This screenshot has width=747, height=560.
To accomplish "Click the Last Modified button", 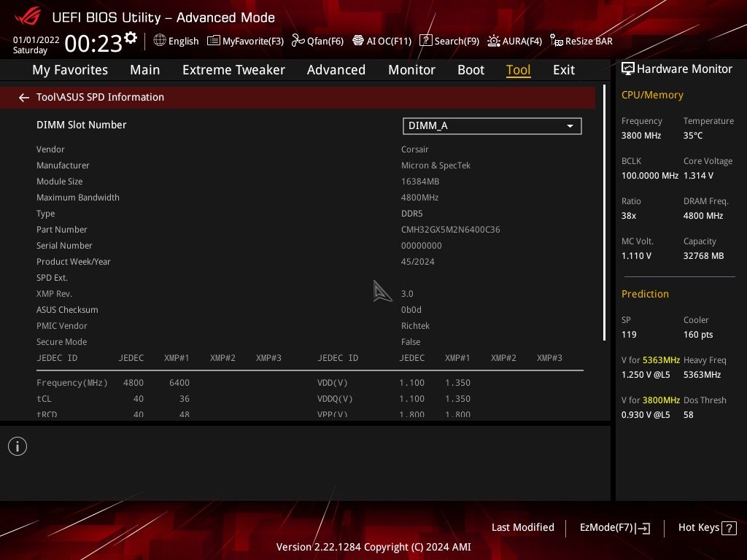I will click(x=522, y=527).
